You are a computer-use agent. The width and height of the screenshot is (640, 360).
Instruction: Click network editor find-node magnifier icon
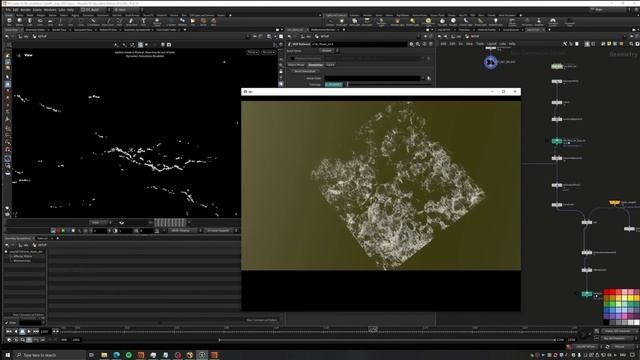click(x=631, y=44)
